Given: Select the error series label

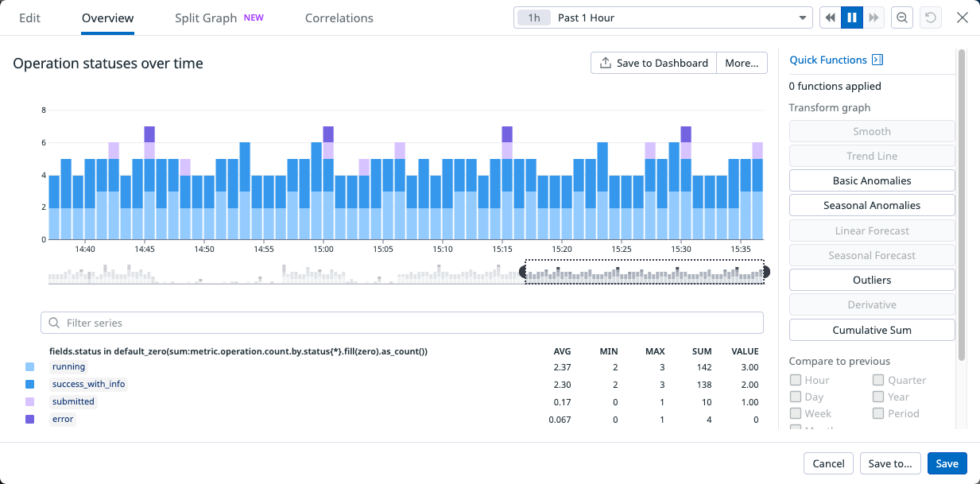Looking at the screenshot, I should pos(63,419).
